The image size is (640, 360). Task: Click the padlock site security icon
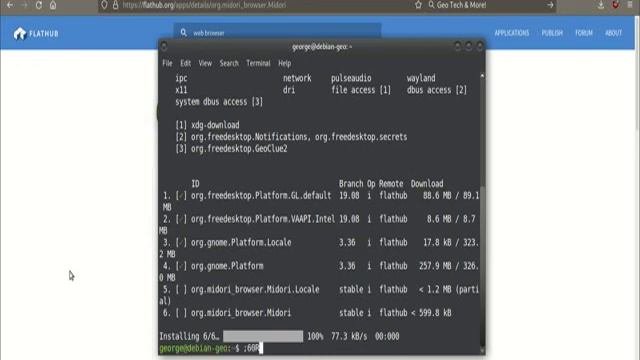click(116, 5)
